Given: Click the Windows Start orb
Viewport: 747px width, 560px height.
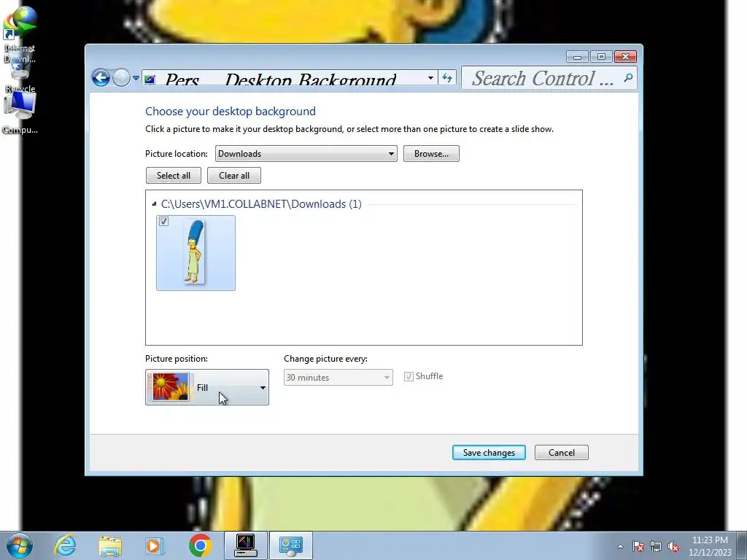Looking at the screenshot, I should click(20, 545).
